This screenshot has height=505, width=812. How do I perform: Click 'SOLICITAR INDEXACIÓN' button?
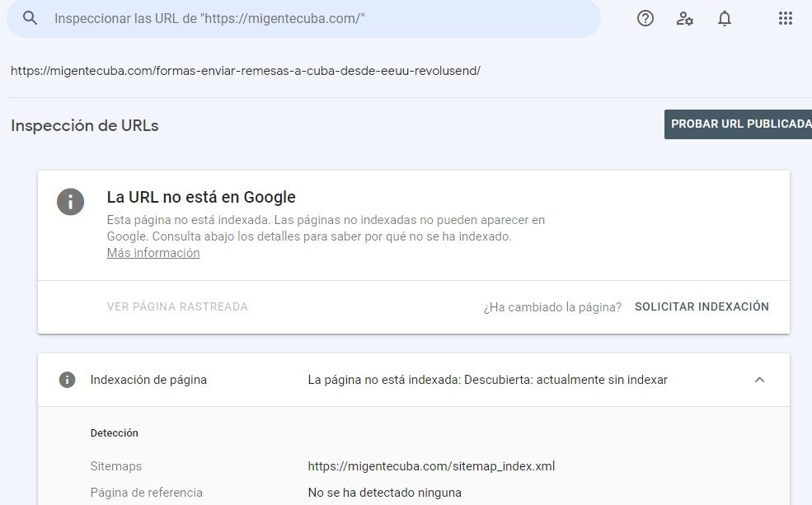coord(702,306)
